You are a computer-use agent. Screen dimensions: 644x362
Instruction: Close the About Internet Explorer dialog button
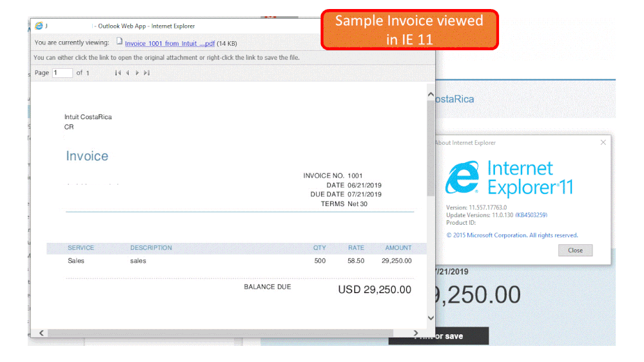(x=575, y=251)
